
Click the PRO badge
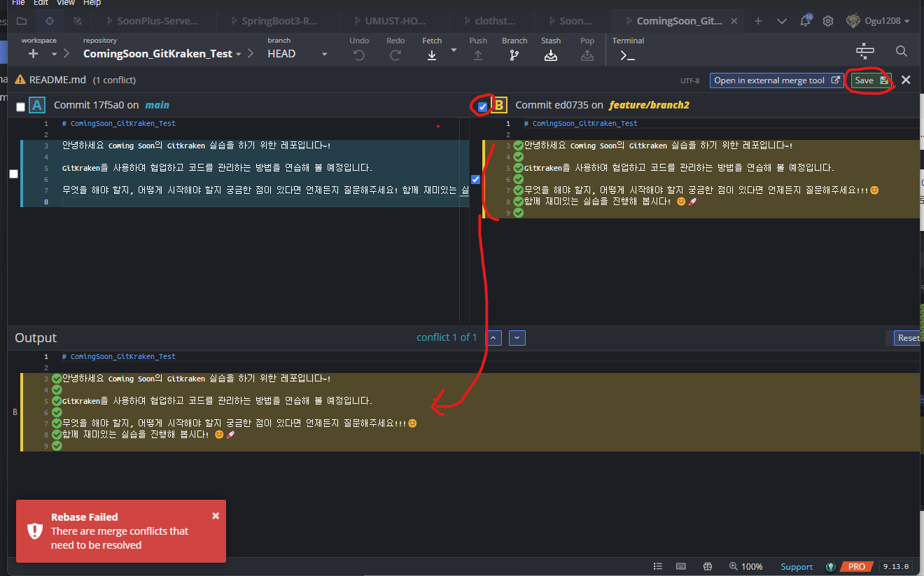click(857, 567)
